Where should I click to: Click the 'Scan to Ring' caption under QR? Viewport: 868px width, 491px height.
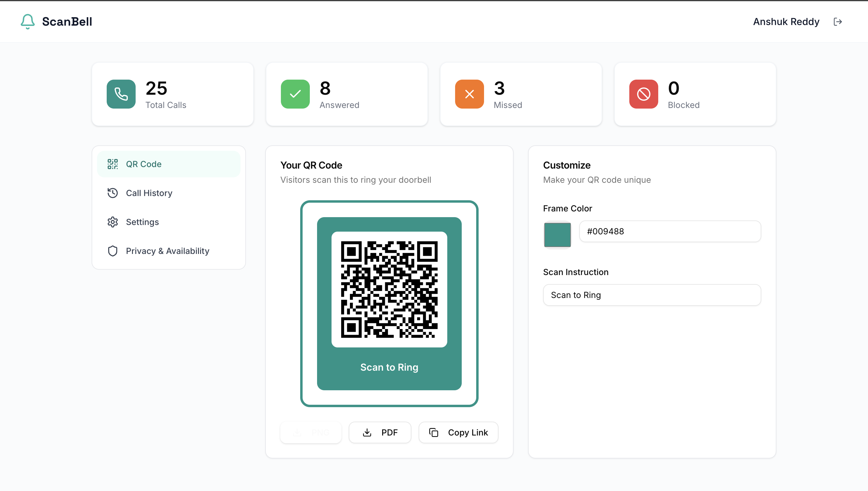click(389, 367)
